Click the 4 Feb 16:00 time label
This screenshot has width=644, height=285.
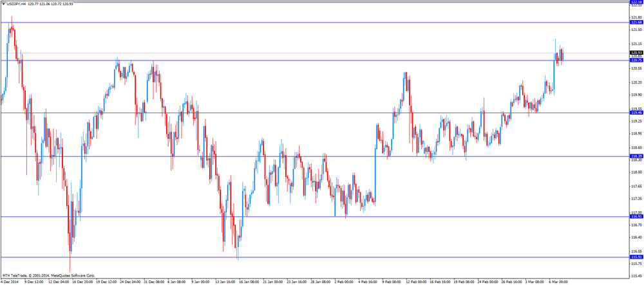click(x=368, y=282)
